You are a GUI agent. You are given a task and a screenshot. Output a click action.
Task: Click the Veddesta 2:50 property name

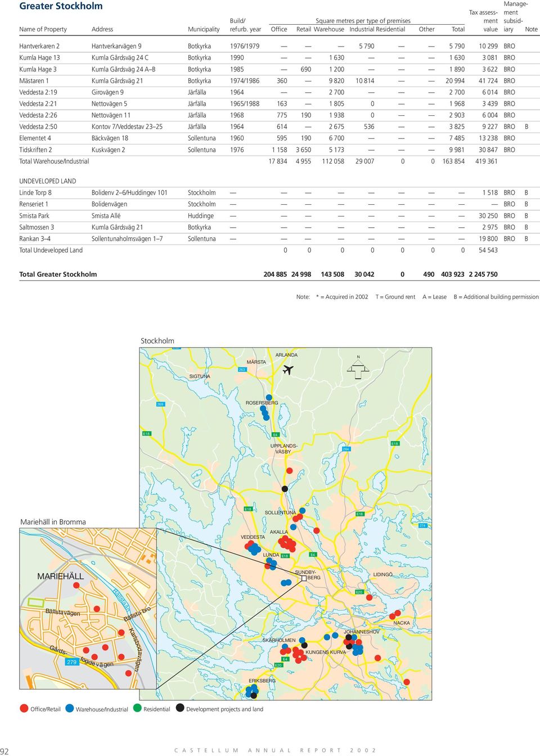pyautogui.click(x=38, y=127)
